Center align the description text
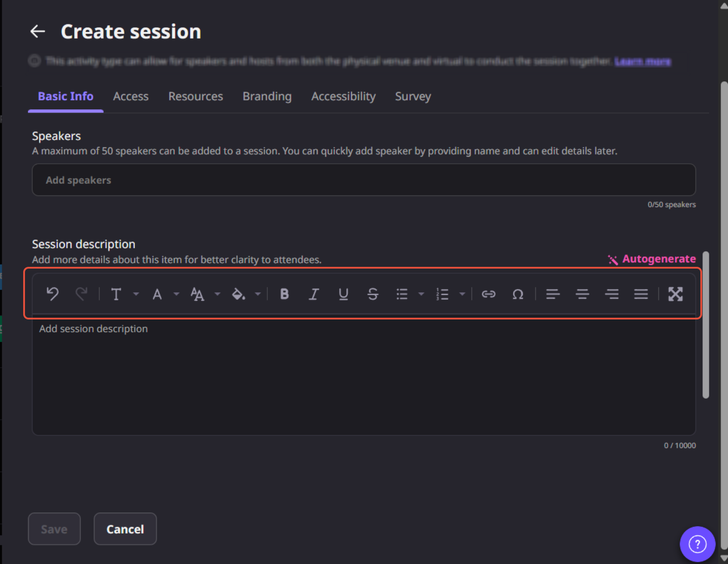This screenshot has width=728, height=564. point(582,294)
